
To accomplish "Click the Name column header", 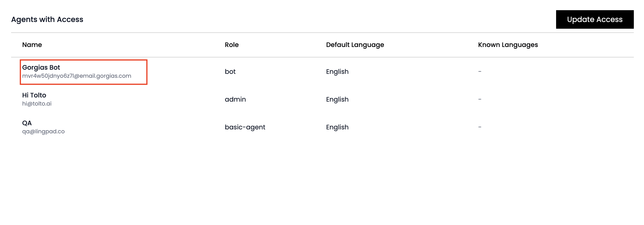I will (x=32, y=45).
